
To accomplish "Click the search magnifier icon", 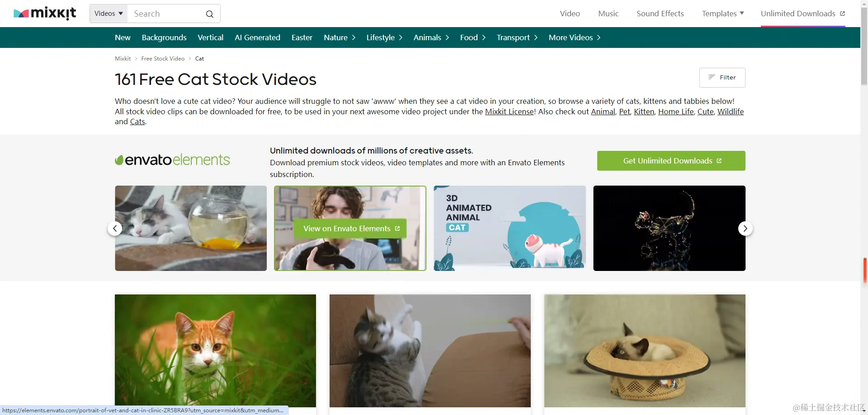I will coord(209,14).
